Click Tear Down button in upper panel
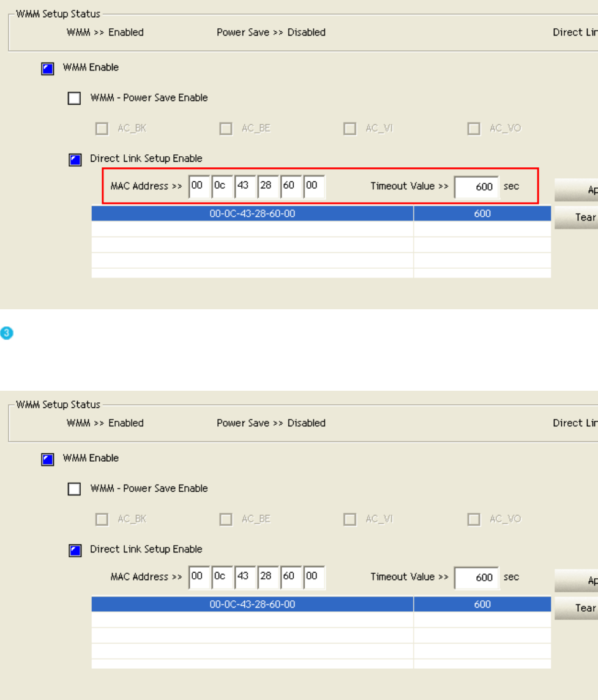The width and height of the screenshot is (598, 700). [576, 217]
